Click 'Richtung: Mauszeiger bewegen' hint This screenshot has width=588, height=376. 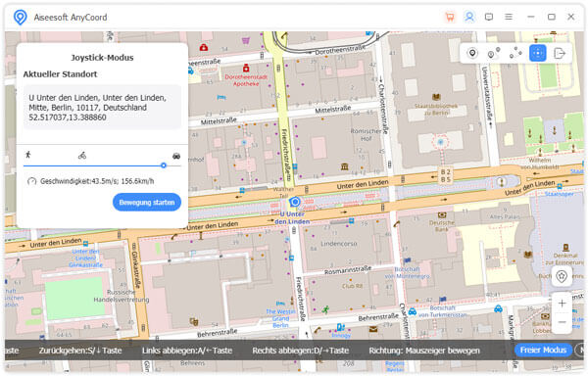pyautogui.click(x=424, y=351)
